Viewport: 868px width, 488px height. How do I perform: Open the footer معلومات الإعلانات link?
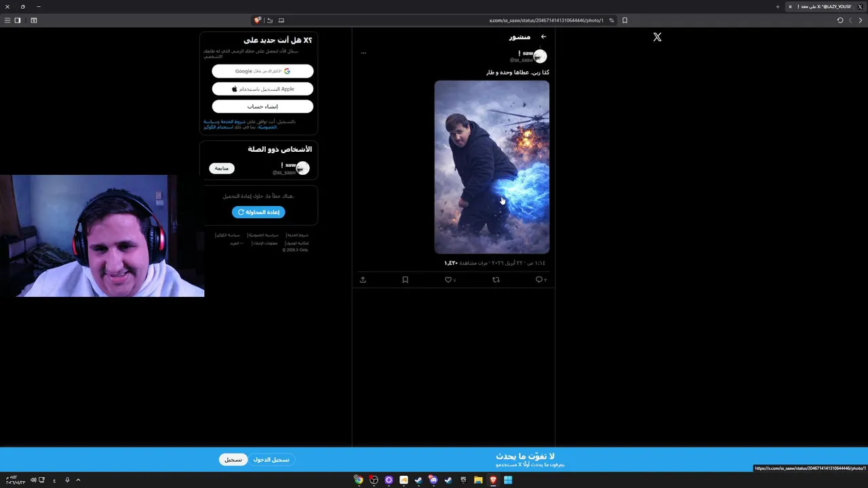(264, 243)
